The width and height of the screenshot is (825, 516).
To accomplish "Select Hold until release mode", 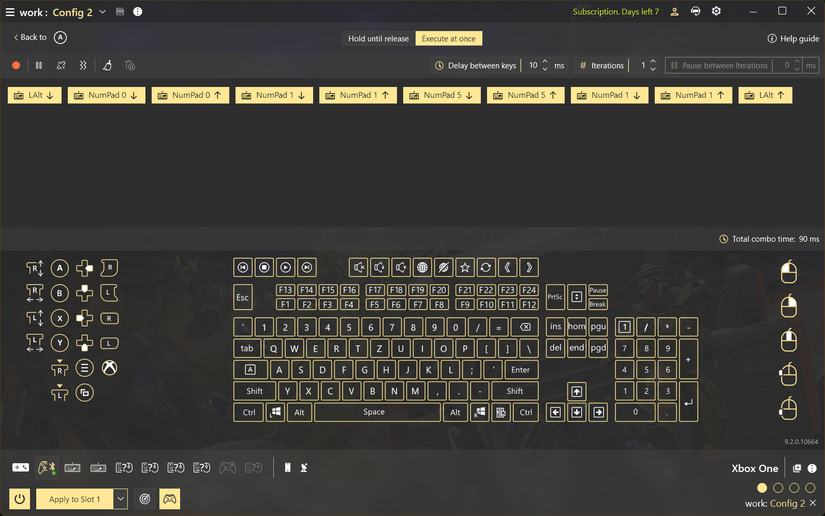I will coord(378,38).
